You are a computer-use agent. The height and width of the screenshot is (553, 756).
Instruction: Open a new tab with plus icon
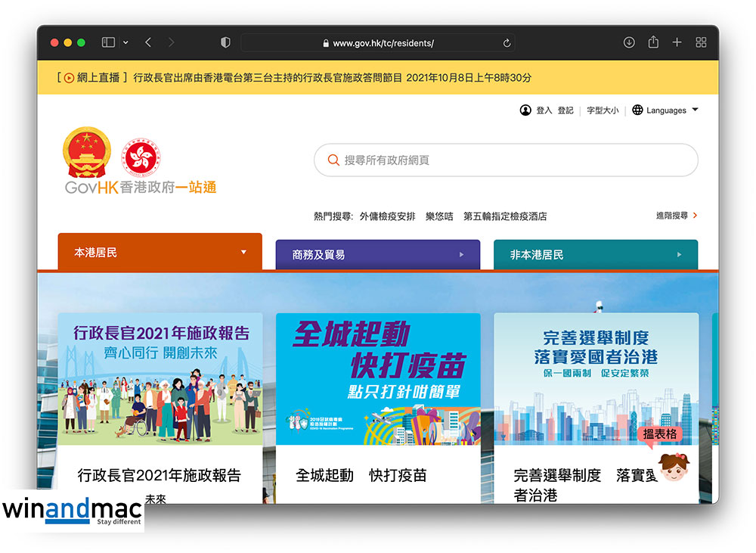point(677,42)
